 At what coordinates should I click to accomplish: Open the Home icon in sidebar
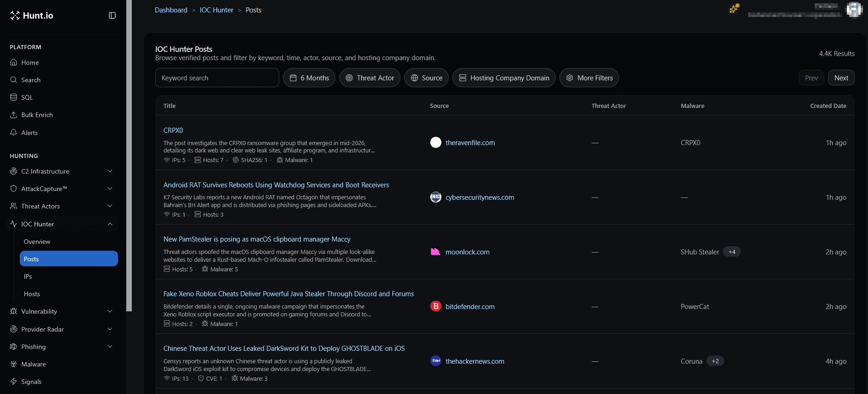pos(14,62)
